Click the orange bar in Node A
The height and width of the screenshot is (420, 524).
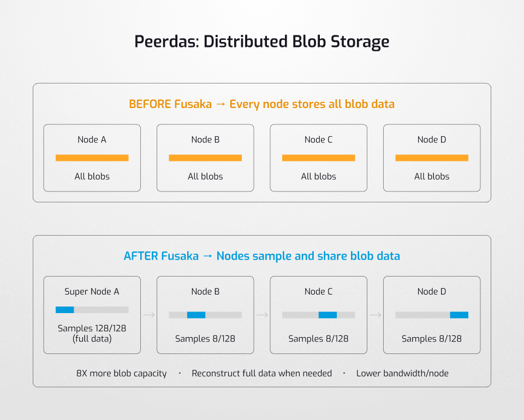click(x=92, y=158)
